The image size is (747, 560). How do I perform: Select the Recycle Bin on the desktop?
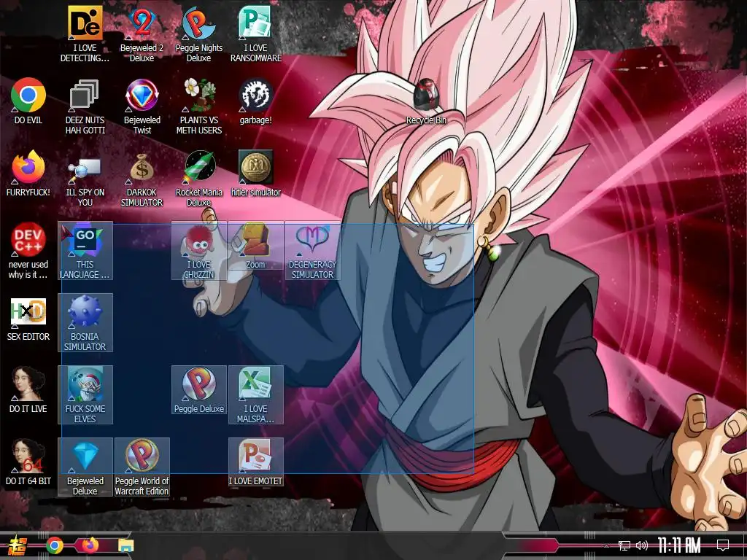click(426, 101)
